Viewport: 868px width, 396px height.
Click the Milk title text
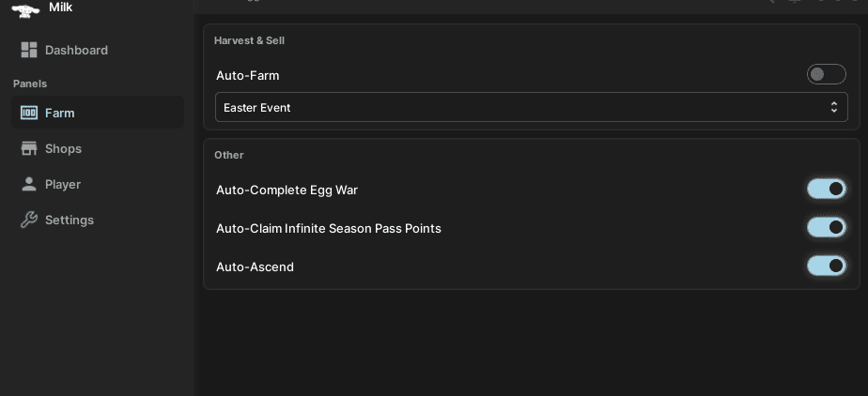point(61,8)
